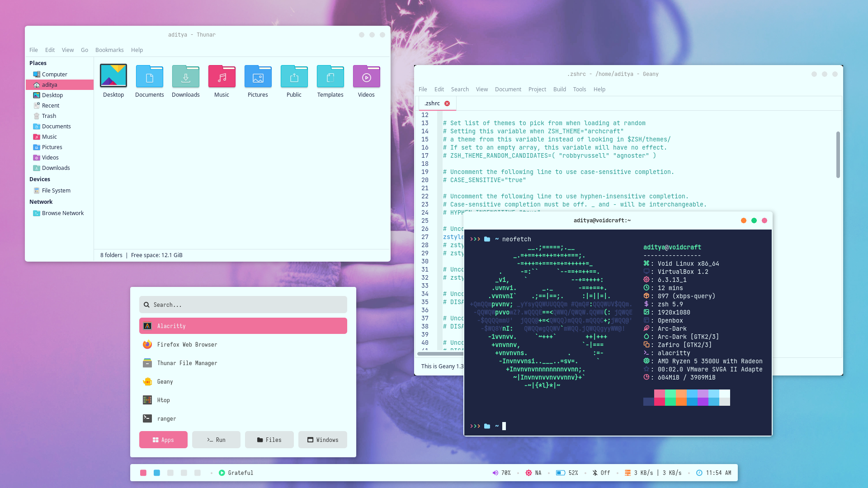Select File System under Devices
Screen dimensions: 868x488
(56, 191)
